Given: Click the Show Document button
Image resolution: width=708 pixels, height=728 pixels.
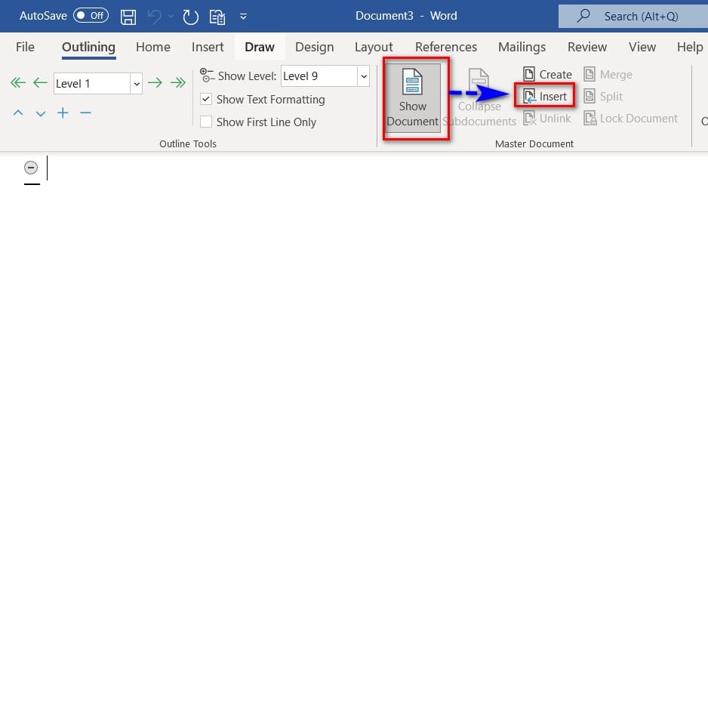Looking at the screenshot, I should (412, 98).
